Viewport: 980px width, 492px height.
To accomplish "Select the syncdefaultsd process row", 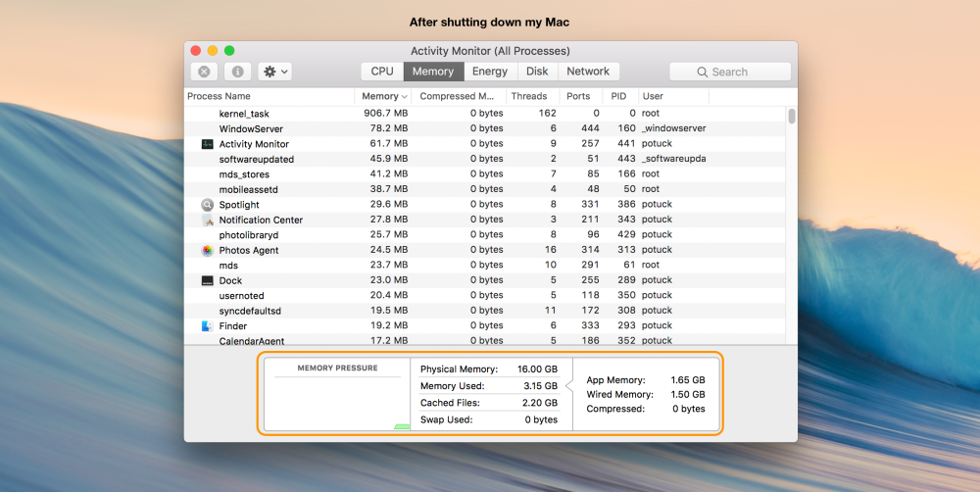I will pos(485,311).
